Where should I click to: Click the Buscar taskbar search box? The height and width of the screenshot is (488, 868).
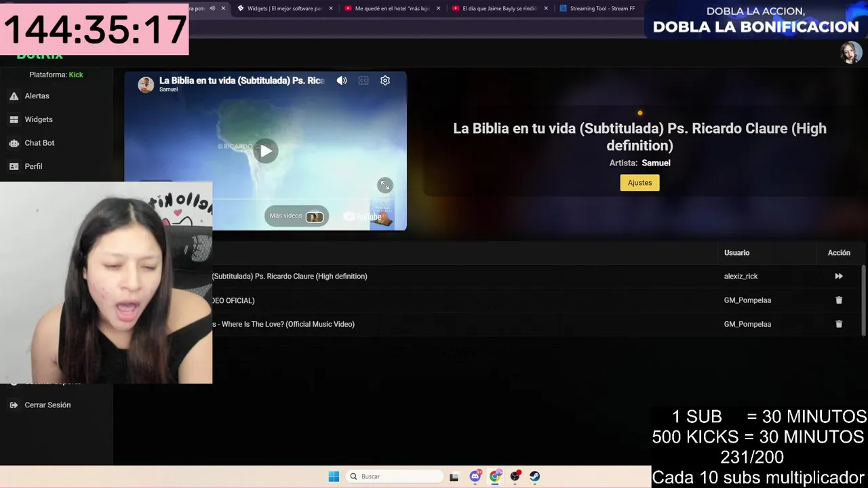coord(395,476)
